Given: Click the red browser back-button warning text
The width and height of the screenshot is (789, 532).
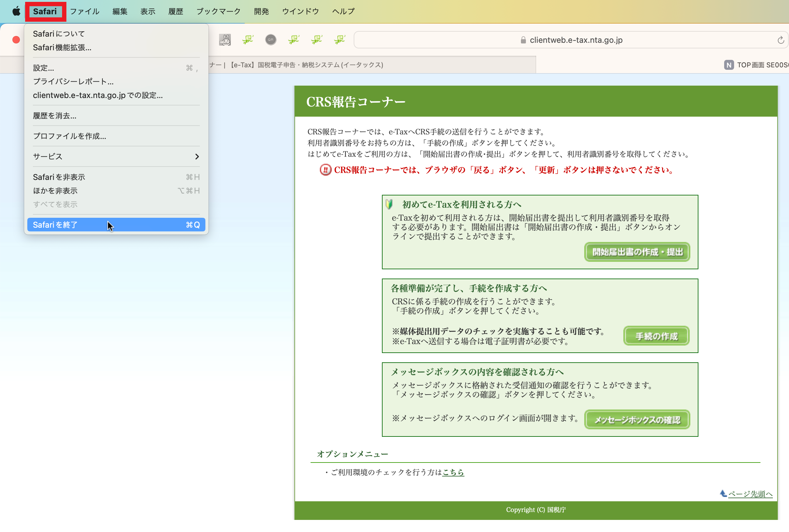Looking at the screenshot, I should [504, 170].
